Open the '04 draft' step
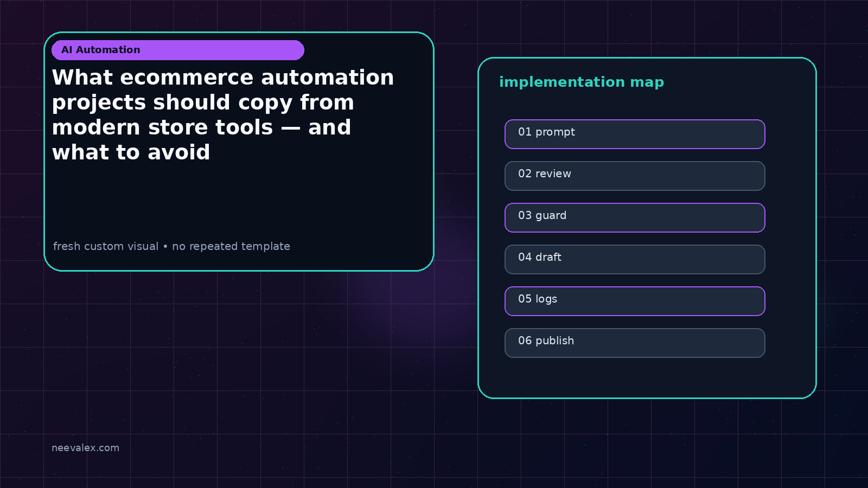Image resolution: width=868 pixels, height=488 pixels. click(635, 259)
